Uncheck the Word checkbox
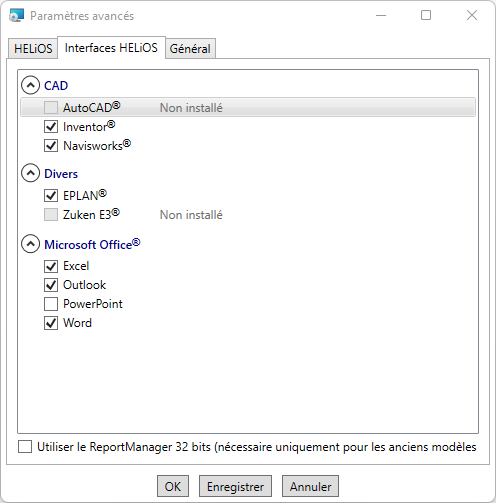The width and height of the screenshot is (496, 503). click(51, 323)
